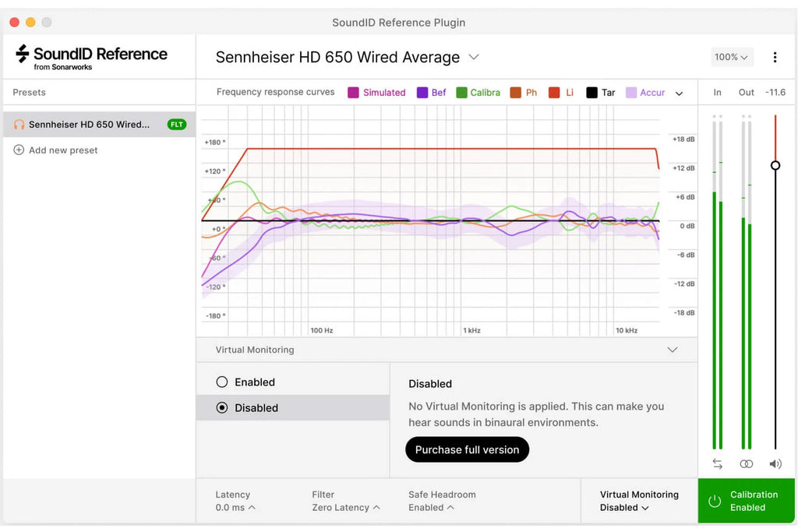Select the Disabled radio button
This screenshot has height=532, width=798.
pyautogui.click(x=222, y=407)
